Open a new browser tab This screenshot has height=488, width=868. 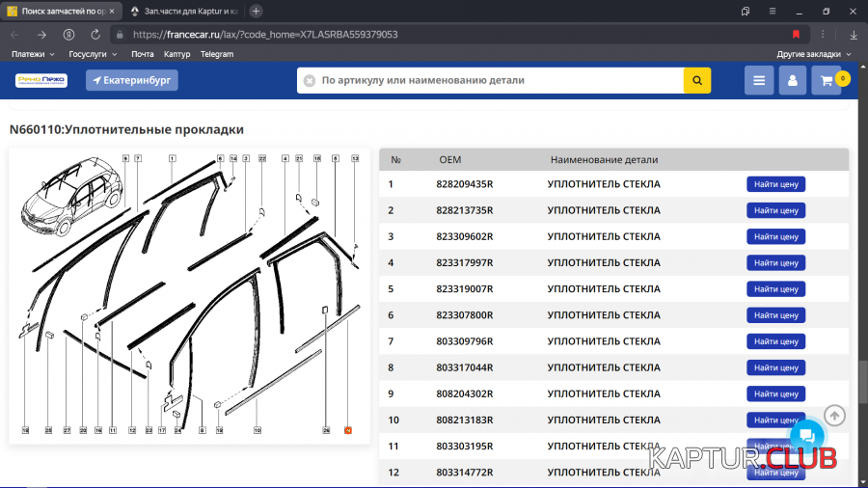coord(256,11)
